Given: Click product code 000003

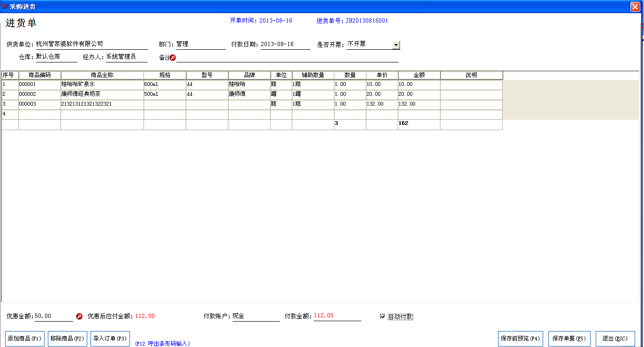Looking at the screenshot, I should (40, 104).
